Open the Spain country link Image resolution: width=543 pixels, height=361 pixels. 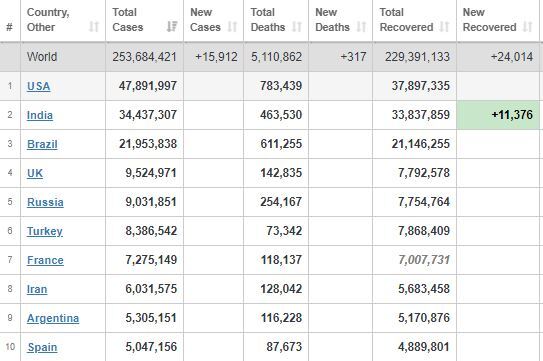42,347
